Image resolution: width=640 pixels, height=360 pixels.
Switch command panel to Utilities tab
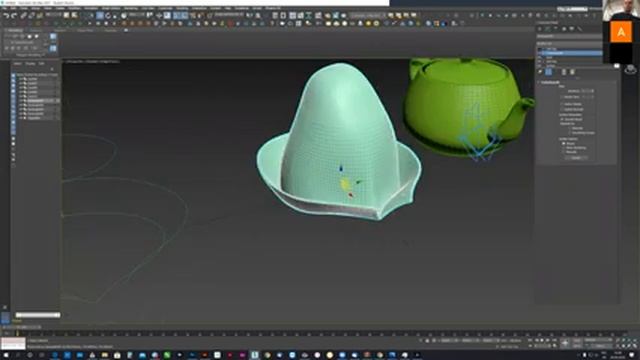pyautogui.click(x=580, y=29)
